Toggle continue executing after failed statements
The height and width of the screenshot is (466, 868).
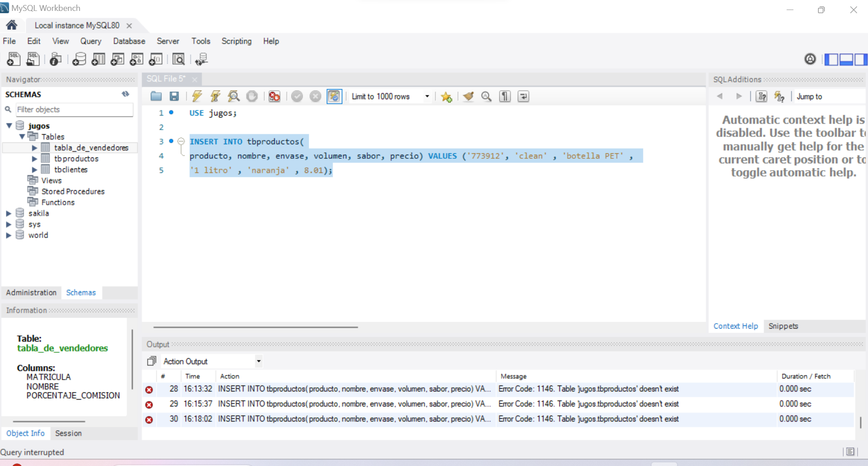coord(274,96)
